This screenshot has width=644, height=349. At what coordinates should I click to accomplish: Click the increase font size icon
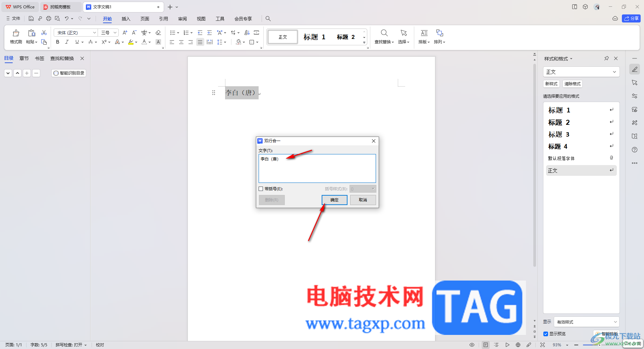pos(125,33)
